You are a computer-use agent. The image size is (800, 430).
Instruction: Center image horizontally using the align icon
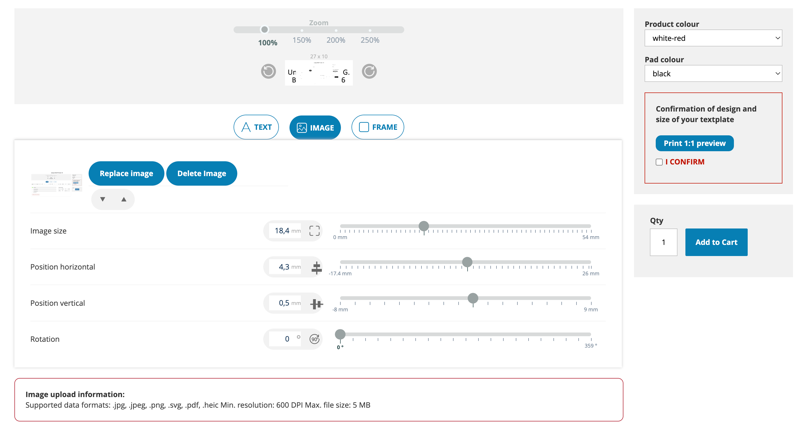(316, 268)
